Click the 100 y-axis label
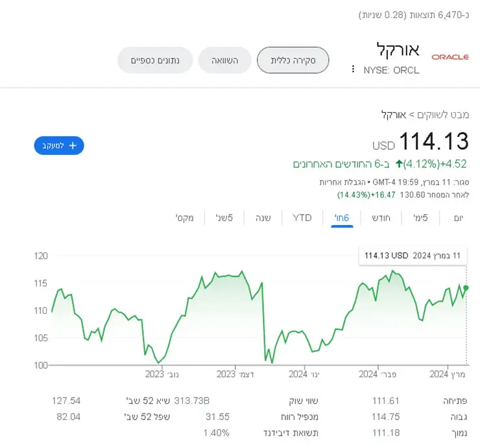The width and height of the screenshot is (480, 448). 41,365
